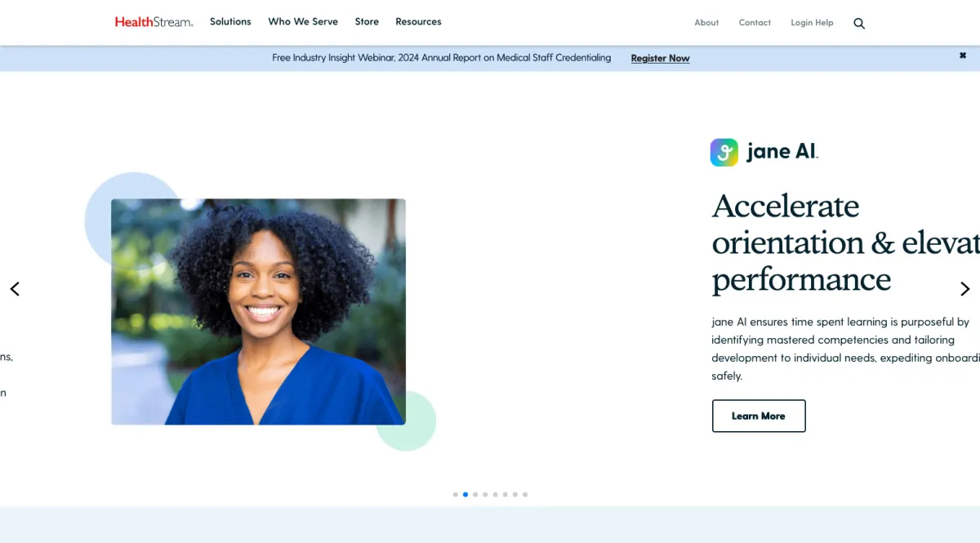The width and height of the screenshot is (980, 543).
Task: Go to the About page
Action: click(706, 23)
